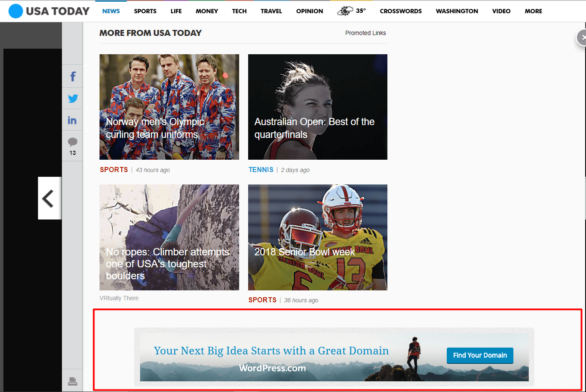The image size is (586, 392).
Task: Open the MONEY section
Action: click(x=207, y=11)
